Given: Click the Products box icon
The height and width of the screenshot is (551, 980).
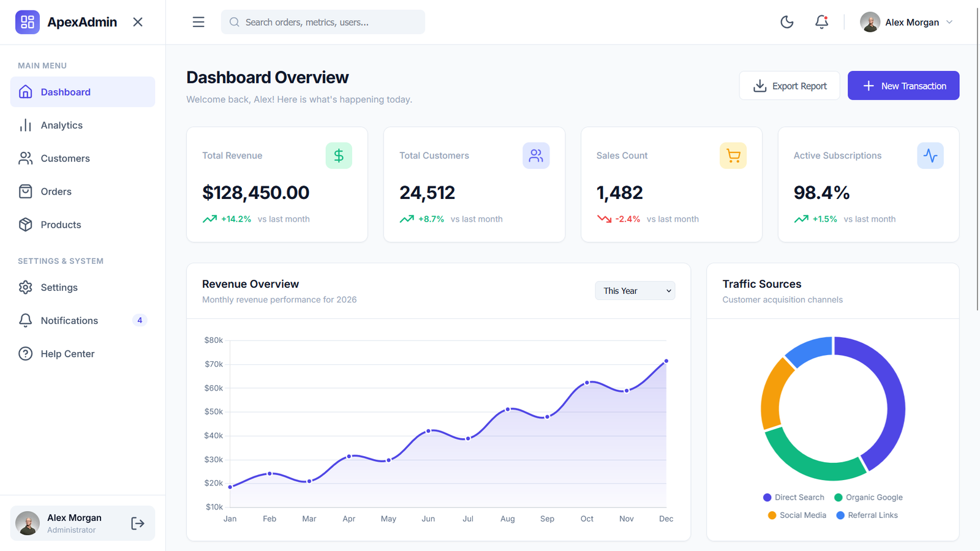Looking at the screenshot, I should [25, 225].
